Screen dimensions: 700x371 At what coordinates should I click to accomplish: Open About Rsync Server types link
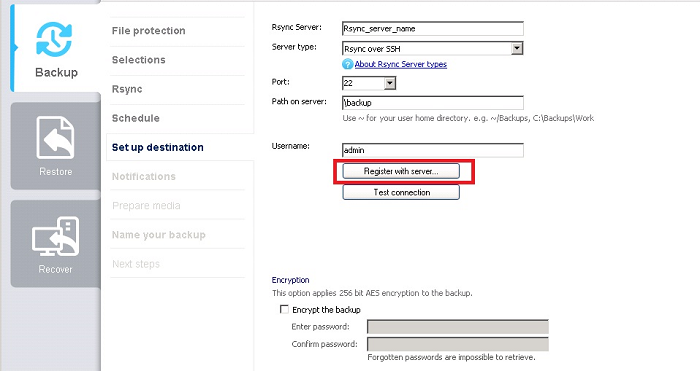click(401, 64)
